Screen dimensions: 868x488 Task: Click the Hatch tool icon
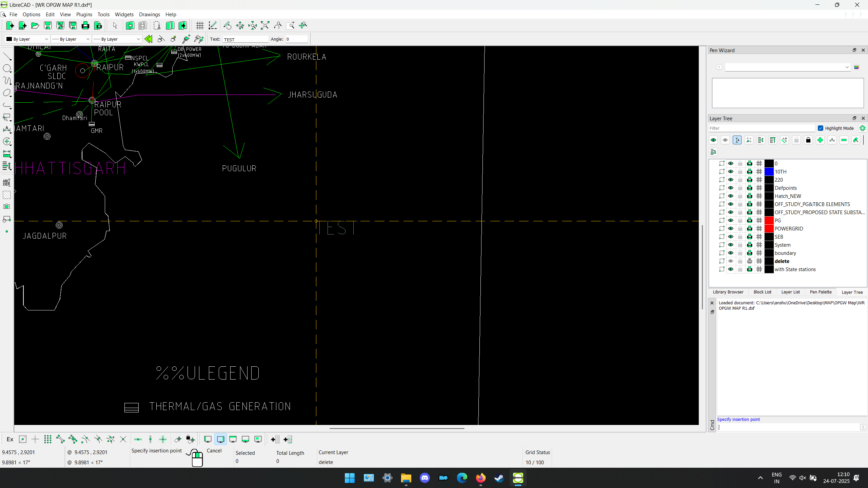coord(7,195)
